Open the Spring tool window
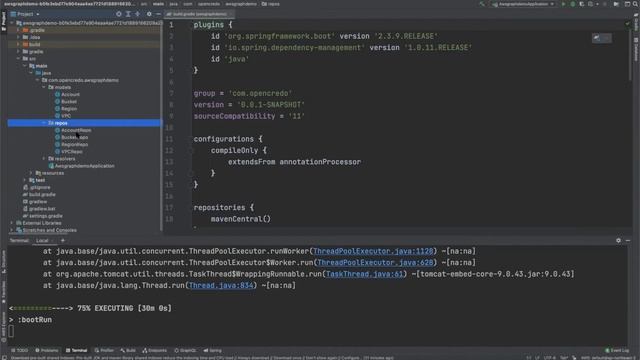640x360 pixels. 212,350
